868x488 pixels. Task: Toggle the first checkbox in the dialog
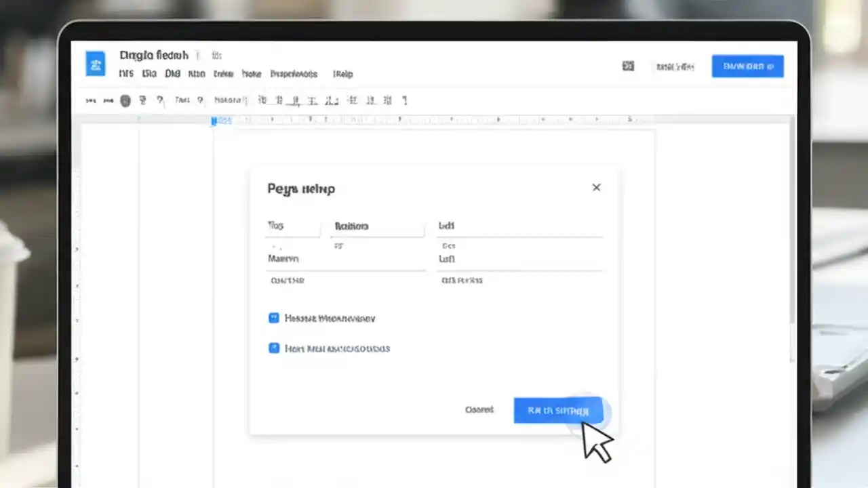[273, 318]
